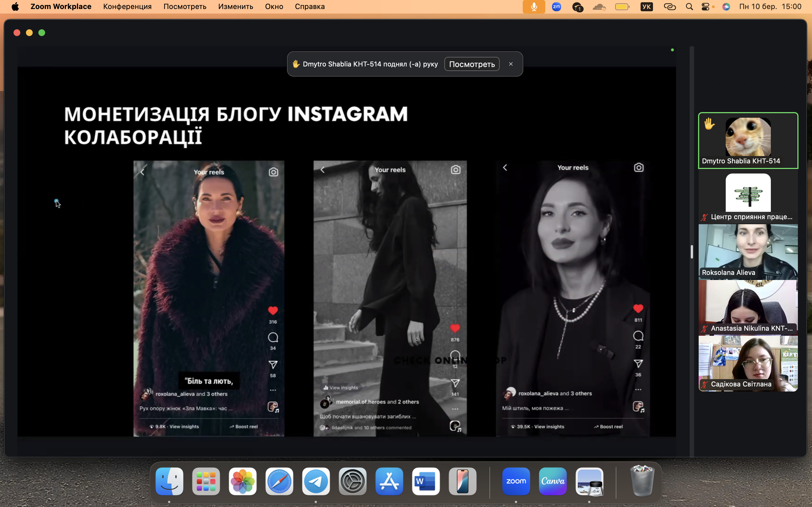812x507 pixels.
Task: Expand the Посмотреть menu in the menu bar
Action: 185,7
